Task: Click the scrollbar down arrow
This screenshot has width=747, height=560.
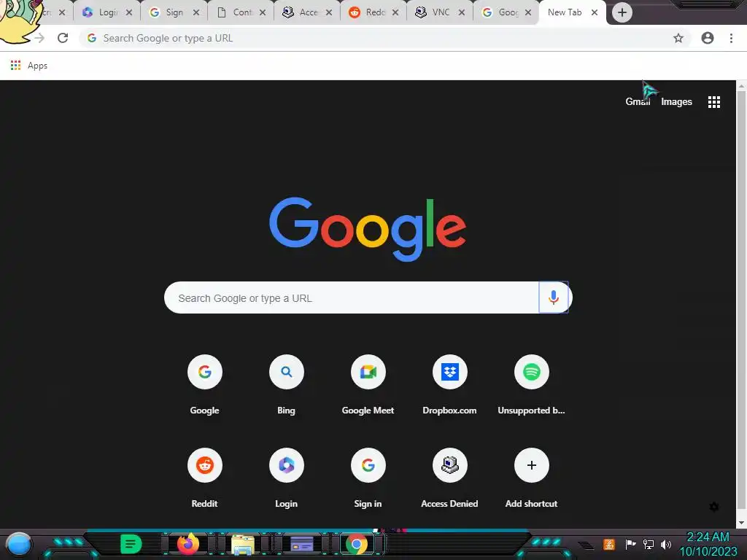Action: (741, 523)
